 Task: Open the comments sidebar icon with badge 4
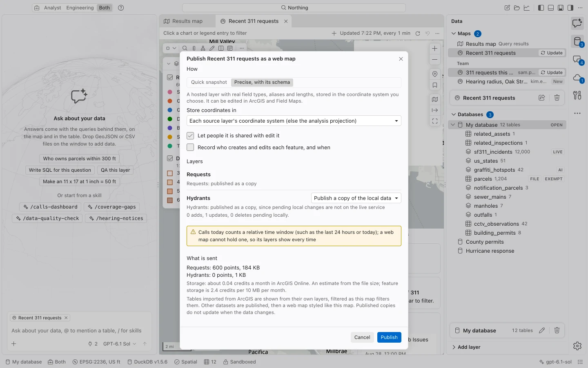pyautogui.click(x=577, y=59)
